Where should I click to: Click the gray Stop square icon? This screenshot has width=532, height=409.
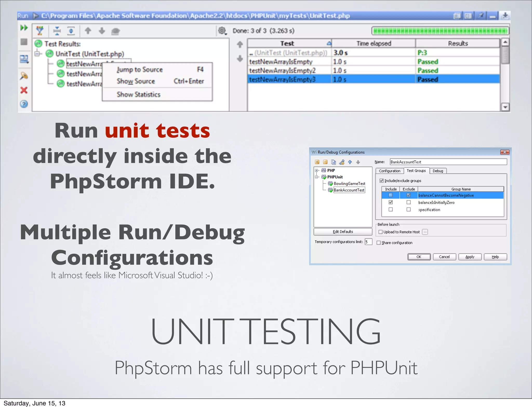coord(24,42)
